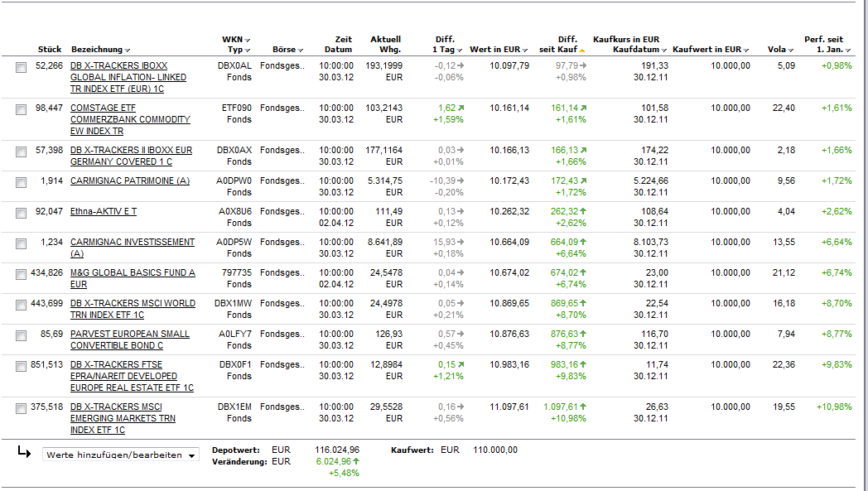Sort by Börse column arrow

coord(301,51)
